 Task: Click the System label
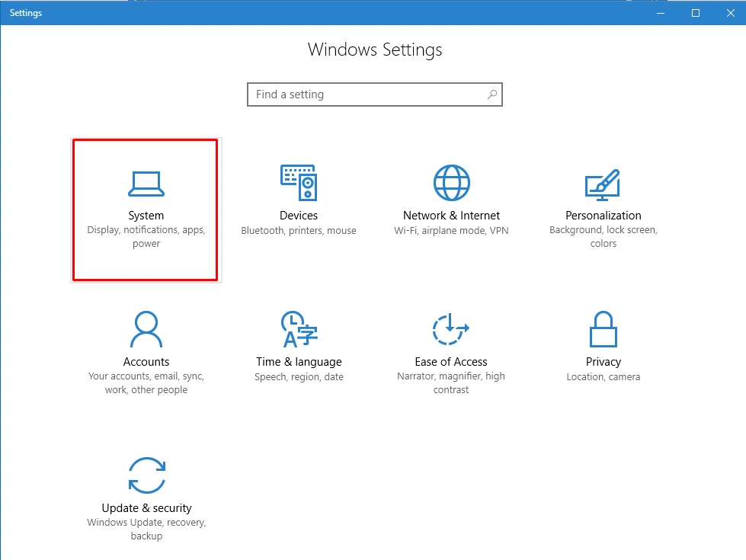146,216
